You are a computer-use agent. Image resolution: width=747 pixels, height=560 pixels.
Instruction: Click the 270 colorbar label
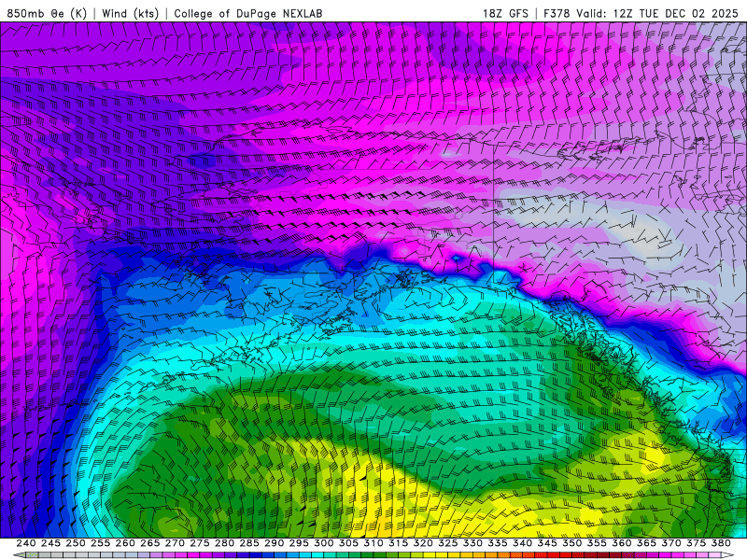175,543
